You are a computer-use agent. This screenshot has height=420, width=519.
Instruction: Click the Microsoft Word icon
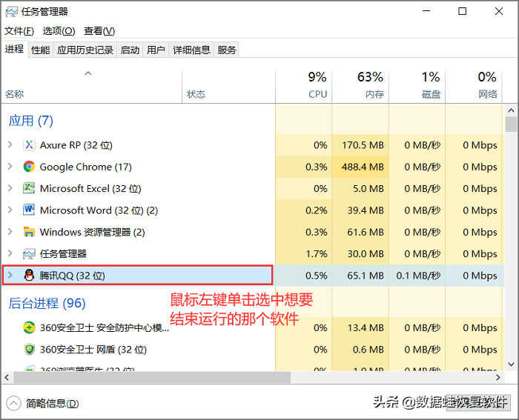(29, 210)
